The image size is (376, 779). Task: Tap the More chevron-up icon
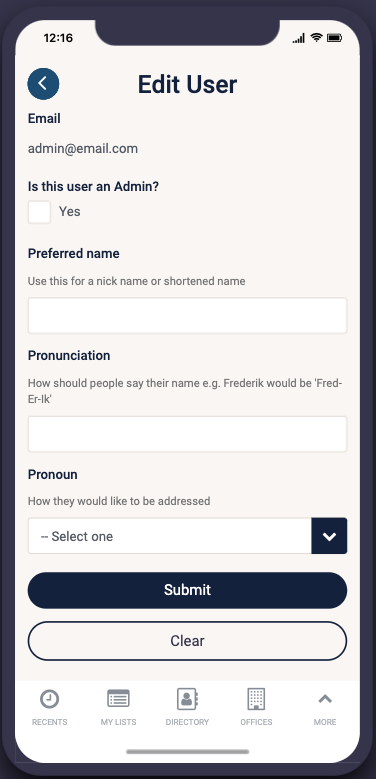tap(325, 699)
